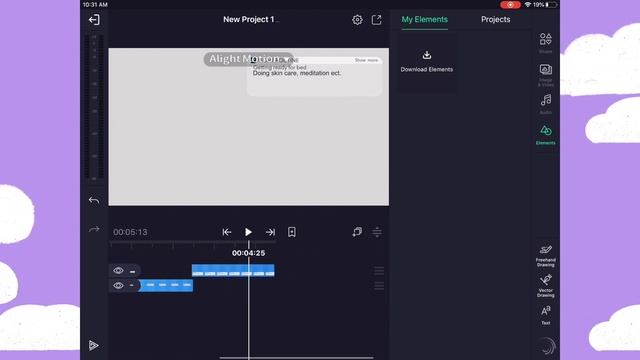
Task: Tap the export share icon
Action: coord(376,20)
